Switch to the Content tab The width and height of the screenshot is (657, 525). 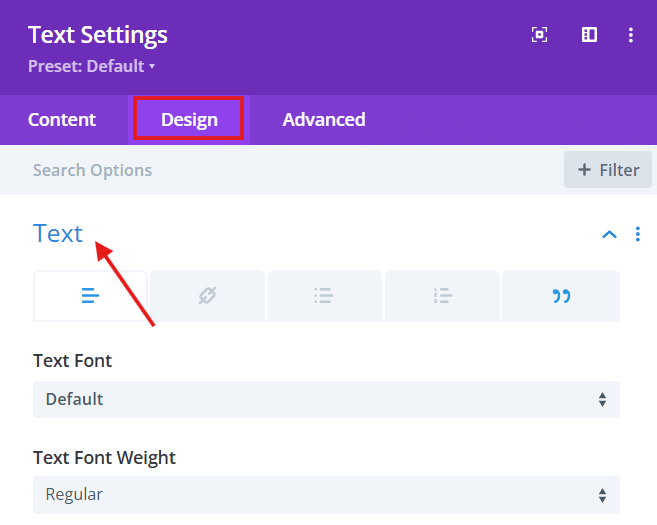point(62,120)
